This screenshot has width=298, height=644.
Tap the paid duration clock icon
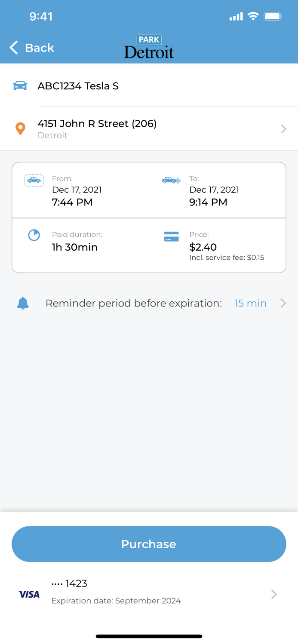[34, 235]
